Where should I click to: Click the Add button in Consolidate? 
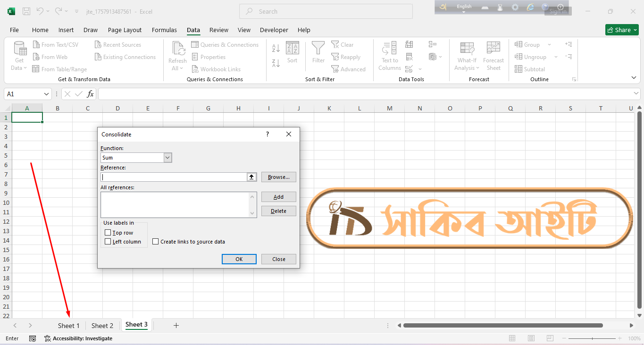278,197
